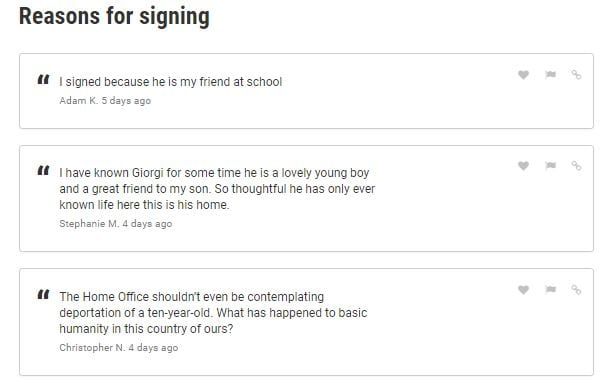Select the '5 days ago' timestamp

[126, 101]
